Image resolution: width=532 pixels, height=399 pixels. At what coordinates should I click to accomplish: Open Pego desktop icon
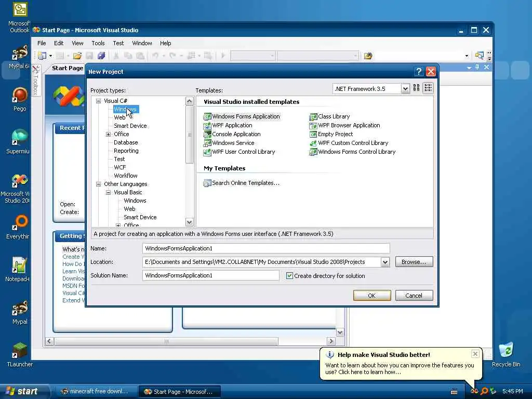[20, 99]
